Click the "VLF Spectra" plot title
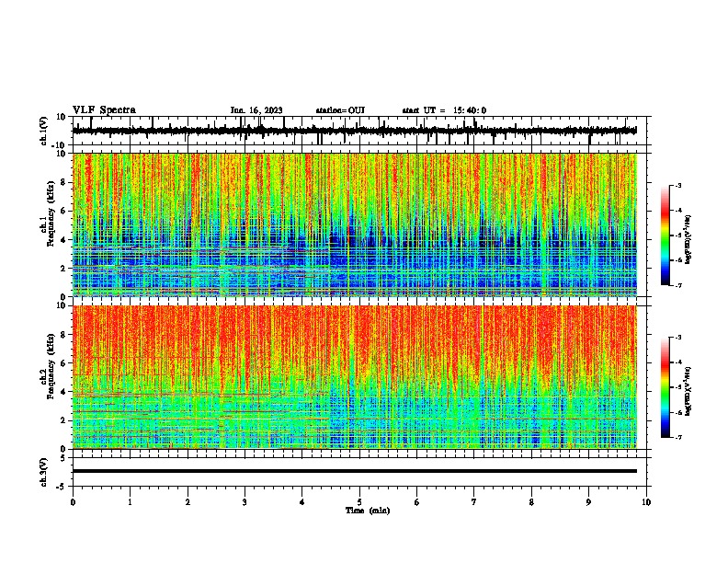The width and height of the screenshot is (728, 563). [x=104, y=110]
